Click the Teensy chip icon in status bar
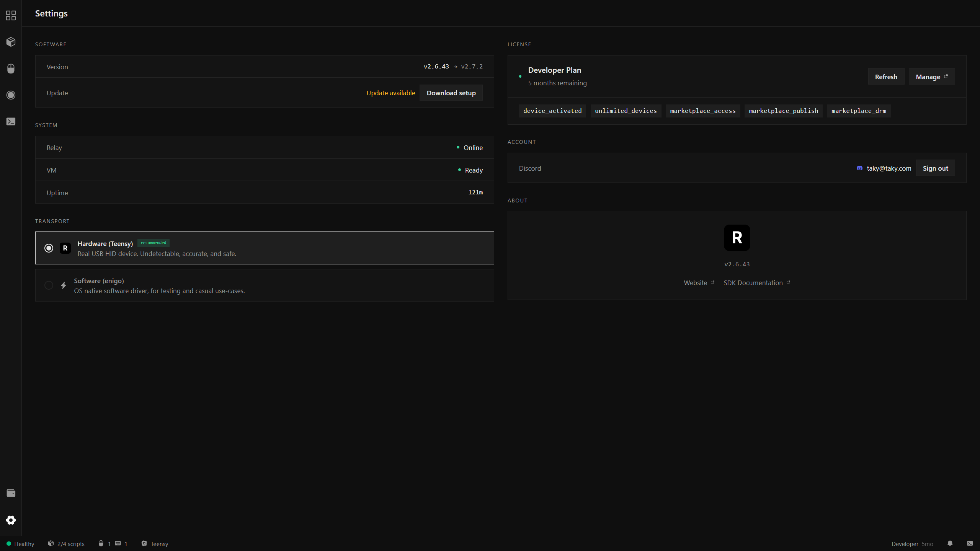This screenshot has width=980, height=551. coord(144,543)
